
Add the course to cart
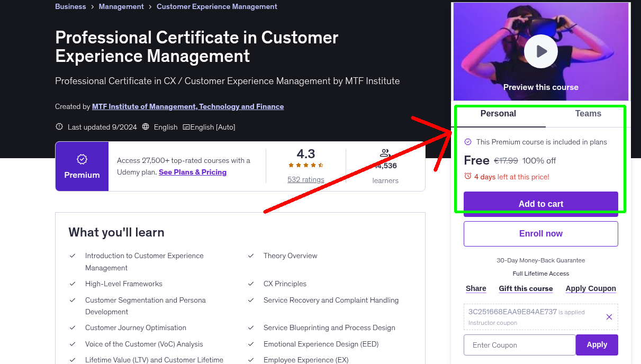[x=540, y=204]
